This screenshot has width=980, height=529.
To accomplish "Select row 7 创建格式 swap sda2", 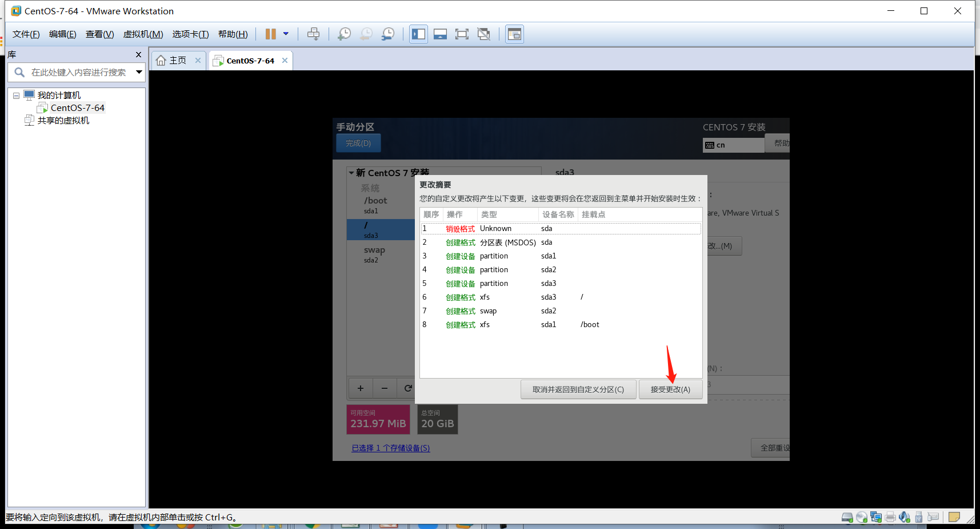I will tap(561, 311).
